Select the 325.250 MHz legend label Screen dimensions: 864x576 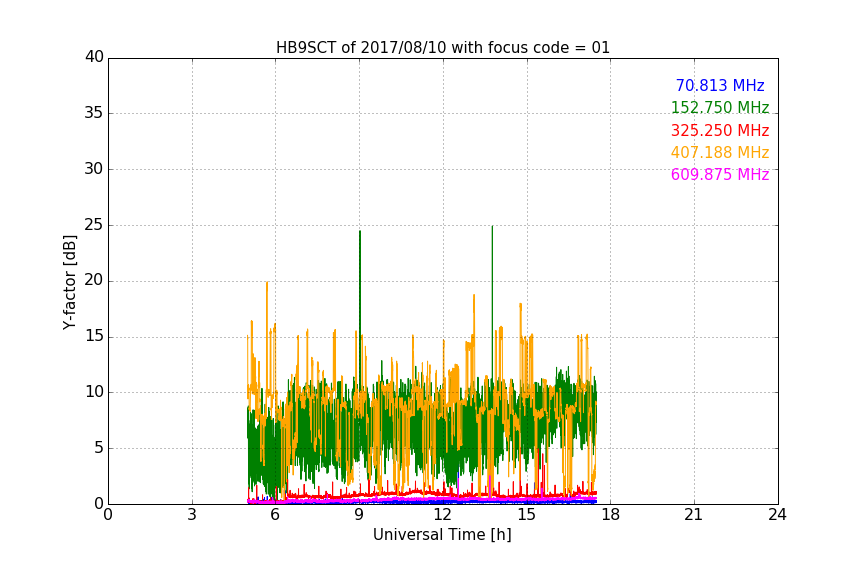click(x=720, y=130)
